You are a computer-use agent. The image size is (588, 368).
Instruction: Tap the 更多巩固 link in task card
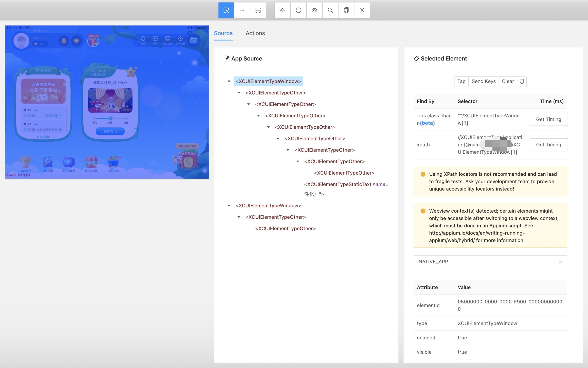(43, 137)
